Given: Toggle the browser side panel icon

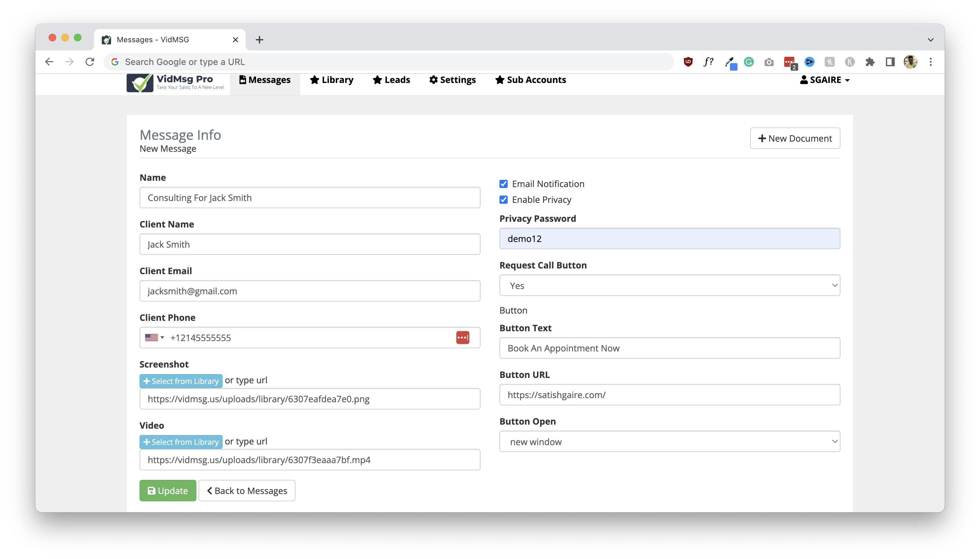Looking at the screenshot, I should tap(890, 62).
